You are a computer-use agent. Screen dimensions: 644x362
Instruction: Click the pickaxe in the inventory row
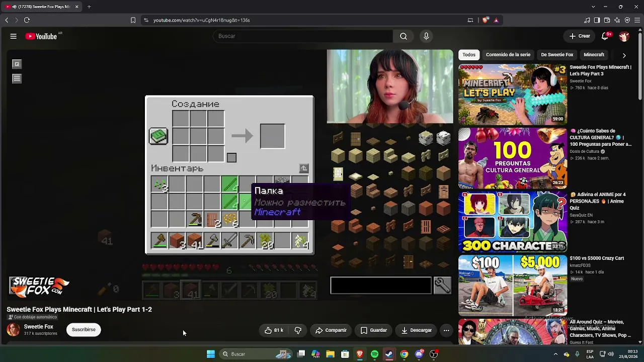tap(195, 220)
